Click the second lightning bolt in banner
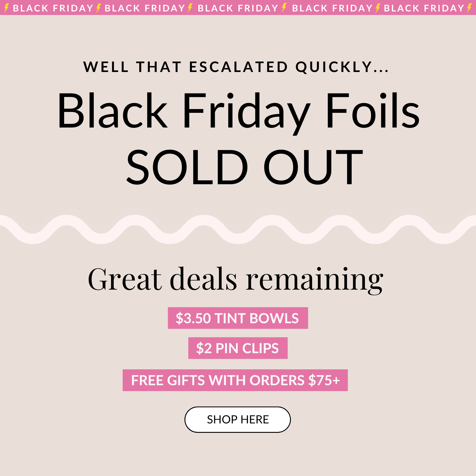Viewport: 476px width, 476px height. [99, 8]
